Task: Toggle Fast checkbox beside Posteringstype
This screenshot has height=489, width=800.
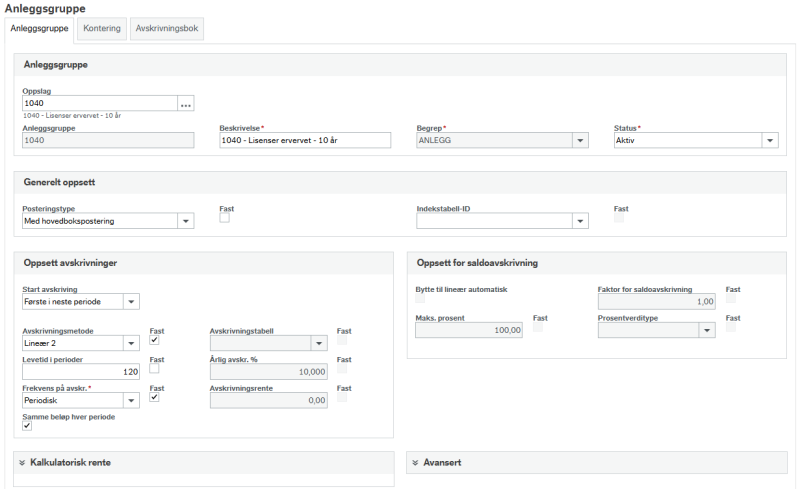Action: 224,218
